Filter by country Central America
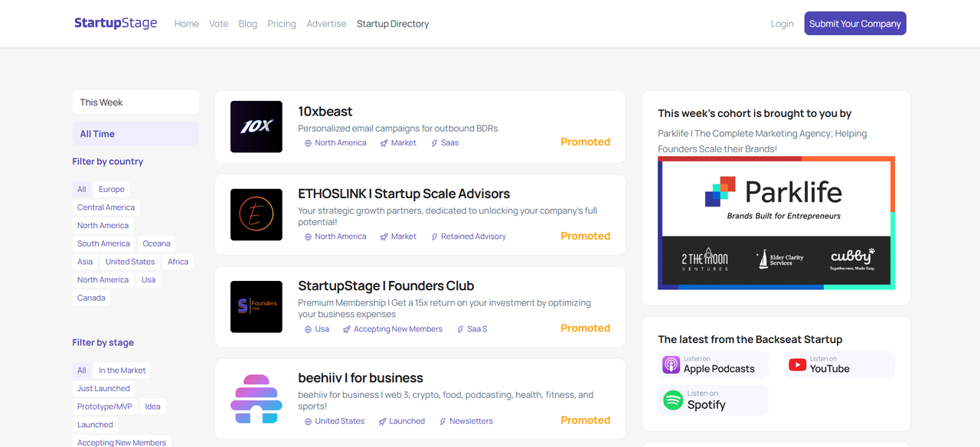Image resolution: width=980 pixels, height=447 pixels. (106, 207)
